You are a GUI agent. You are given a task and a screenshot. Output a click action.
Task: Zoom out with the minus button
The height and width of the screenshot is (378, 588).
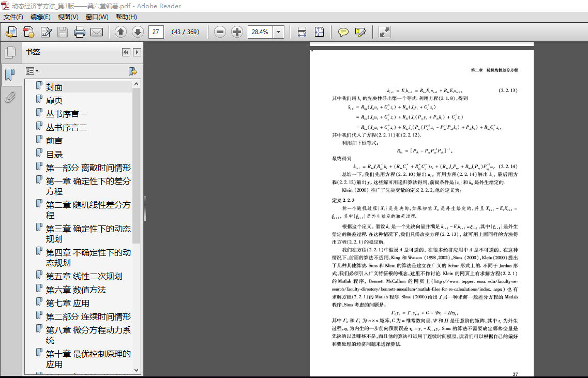click(220, 32)
